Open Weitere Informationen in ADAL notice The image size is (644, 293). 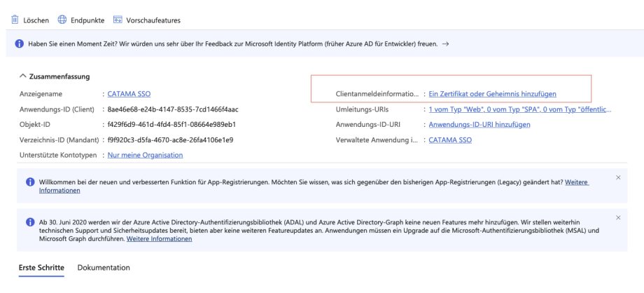[159, 238]
